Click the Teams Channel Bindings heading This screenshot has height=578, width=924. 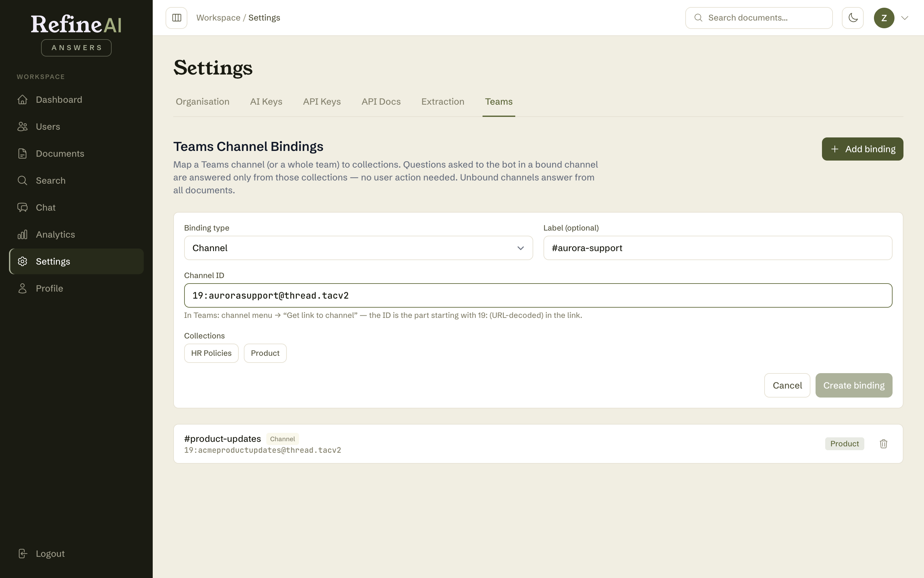(x=248, y=147)
